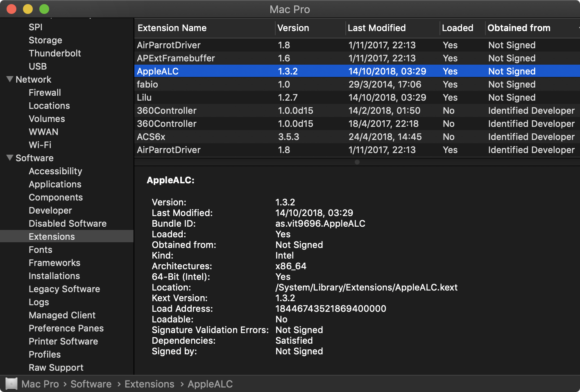This screenshot has width=580, height=392.
Task: Open Firewall under Network
Action: (x=45, y=92)
